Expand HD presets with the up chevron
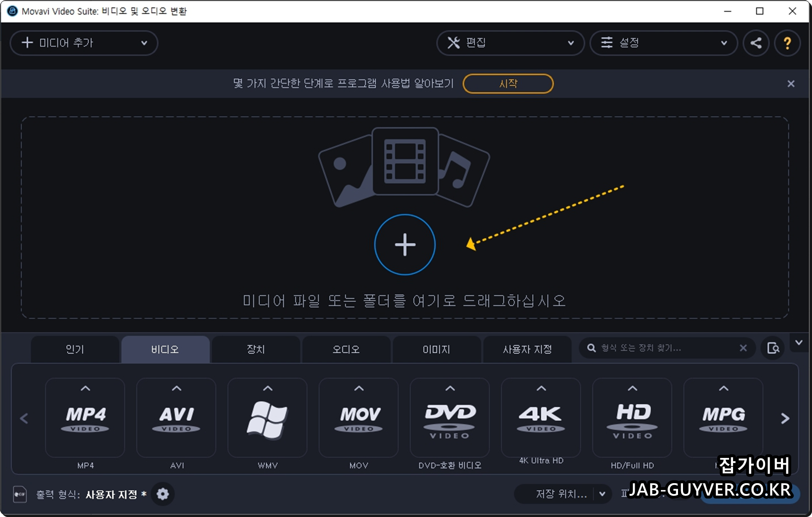812x517 pixels. 632,388
